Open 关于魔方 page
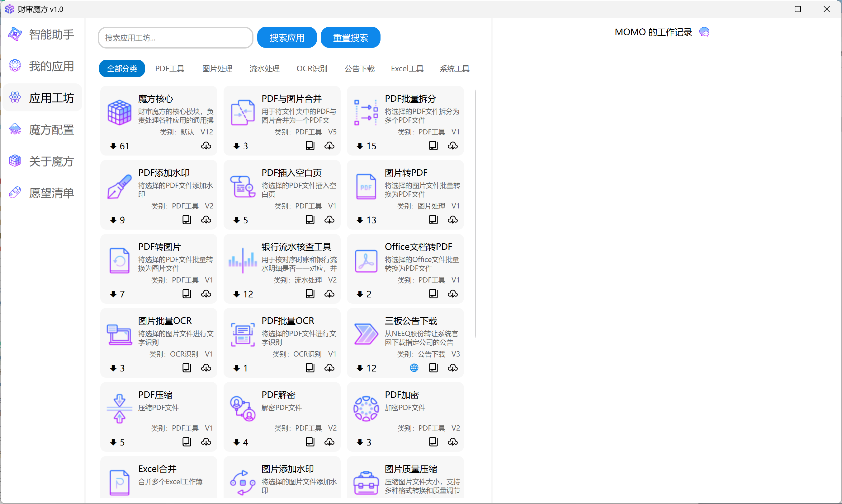 (42, 161)
